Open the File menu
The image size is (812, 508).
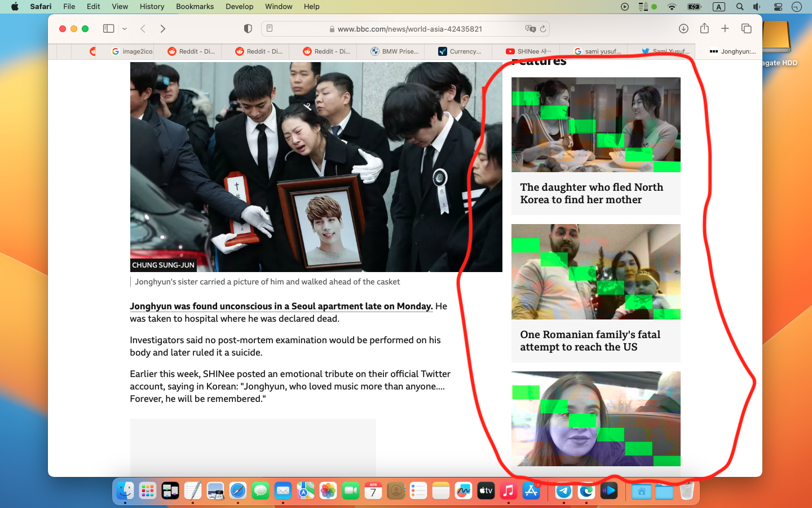click(69, 7)
